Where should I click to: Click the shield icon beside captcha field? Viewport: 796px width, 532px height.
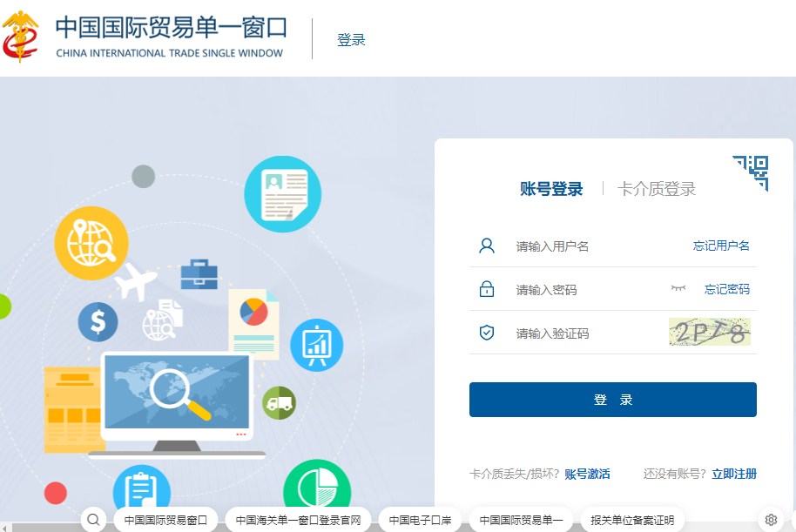point(487,333)
